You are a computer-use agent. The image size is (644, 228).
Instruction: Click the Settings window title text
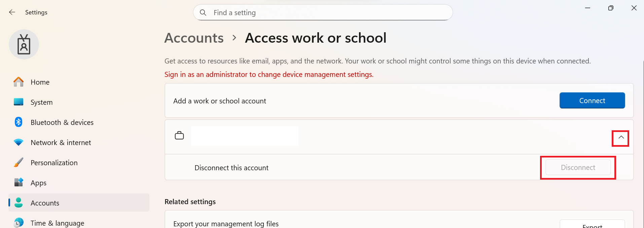click(36, 12)
